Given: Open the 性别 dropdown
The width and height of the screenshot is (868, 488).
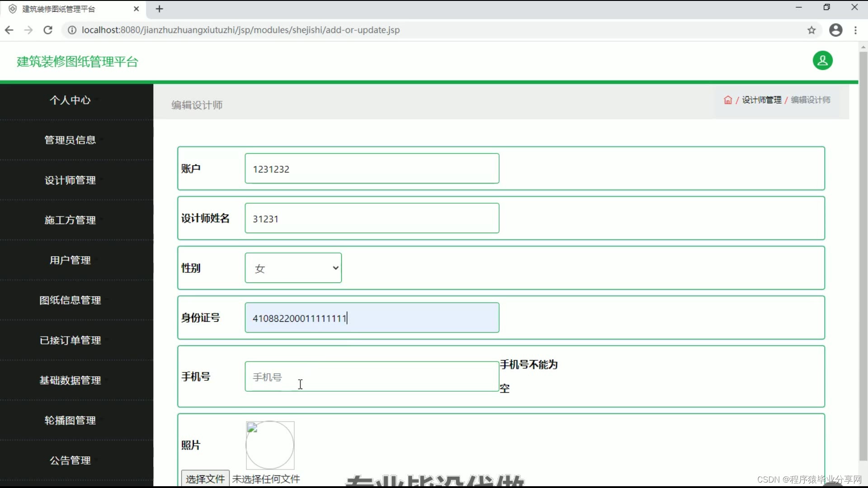Looking at the screenshot, I should (x=293, y=268).
